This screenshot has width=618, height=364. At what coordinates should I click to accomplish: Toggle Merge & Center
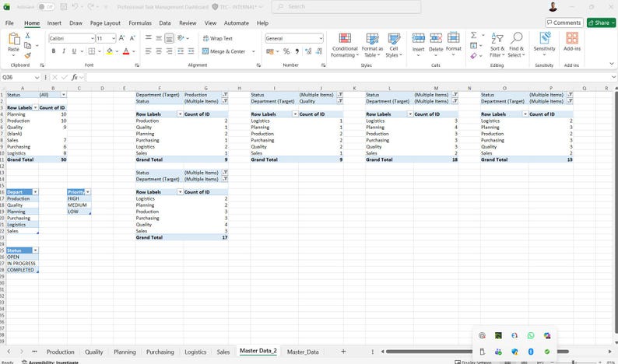click(223, 51)
